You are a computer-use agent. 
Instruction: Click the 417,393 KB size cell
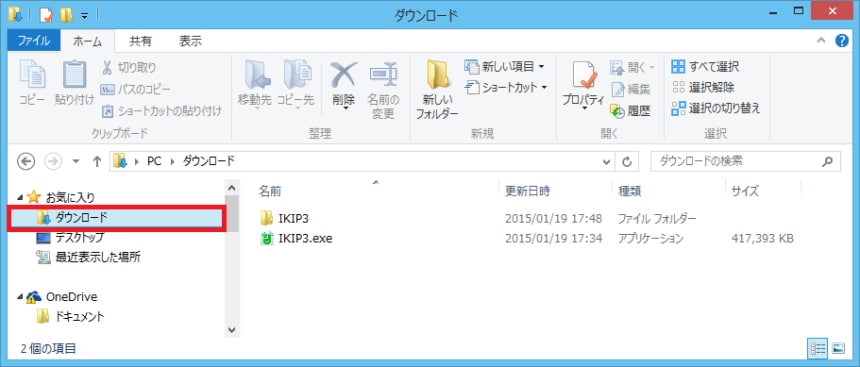[x=763, y=239]
